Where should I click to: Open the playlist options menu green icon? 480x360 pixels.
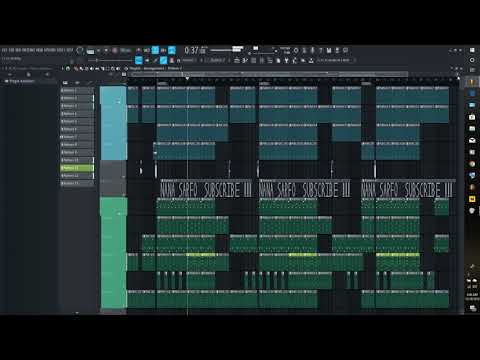(68, 68)
